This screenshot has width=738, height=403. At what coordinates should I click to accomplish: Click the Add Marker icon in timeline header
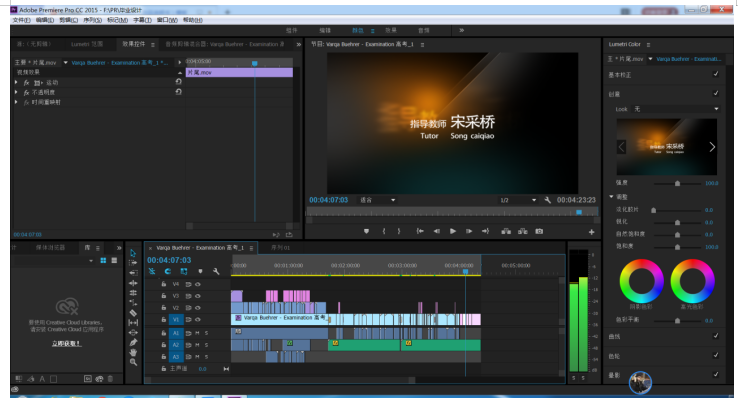click(200, 271)
